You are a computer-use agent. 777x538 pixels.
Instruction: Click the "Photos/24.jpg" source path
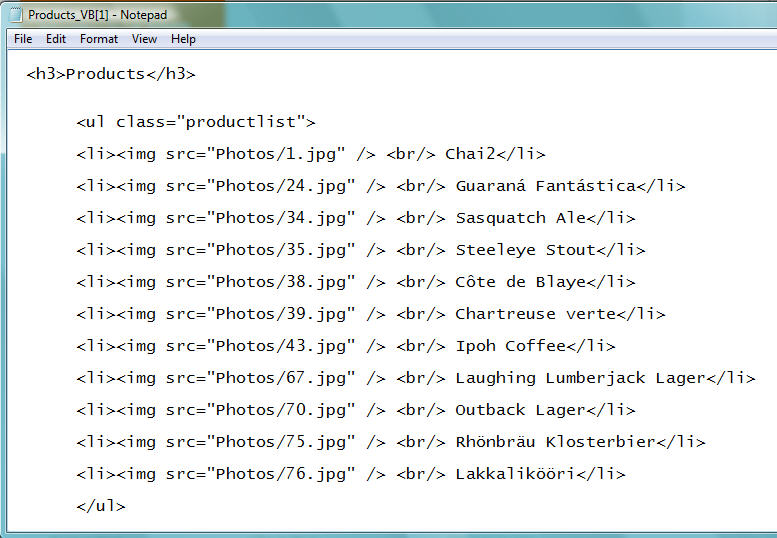280,186
